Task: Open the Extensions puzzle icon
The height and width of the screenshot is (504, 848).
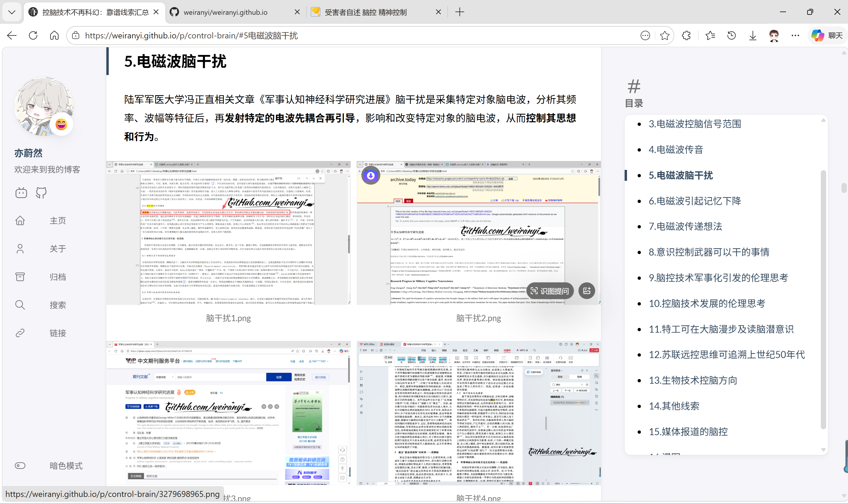Action: click(686, 35)
